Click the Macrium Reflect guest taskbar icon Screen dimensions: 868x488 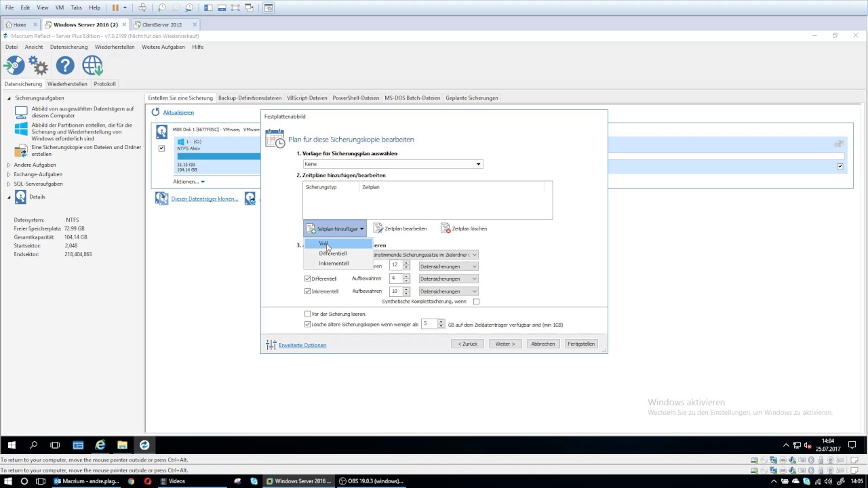(144, 445)
